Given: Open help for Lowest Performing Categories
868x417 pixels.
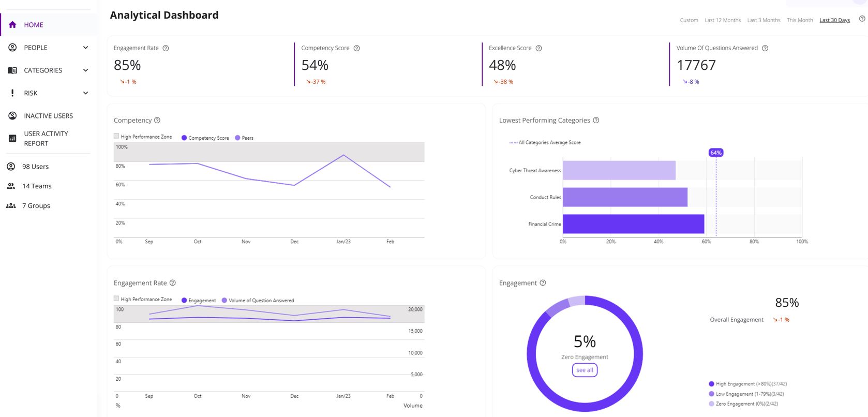Looking at the screenshot, I should pos(596,120).
